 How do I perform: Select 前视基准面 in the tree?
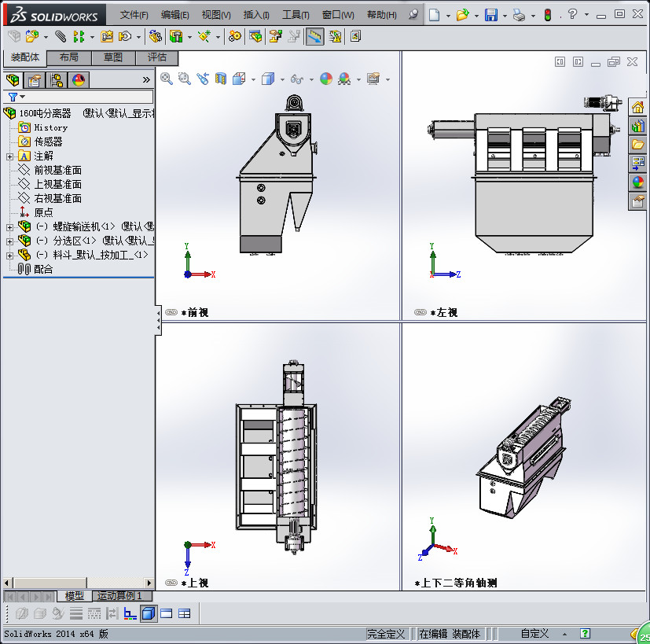point(57,170)
